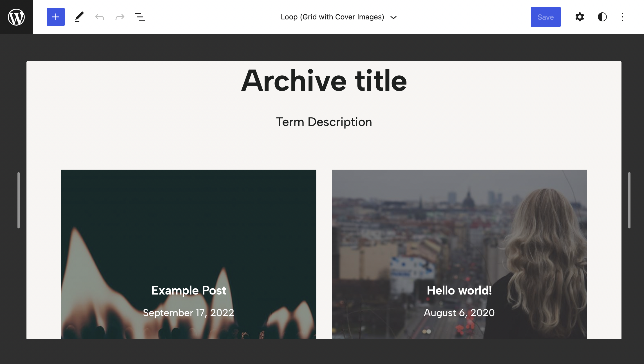Expand the template chevron dropdown
The height and width of the screenshot is (364, 644).
[x=393, y=17]
